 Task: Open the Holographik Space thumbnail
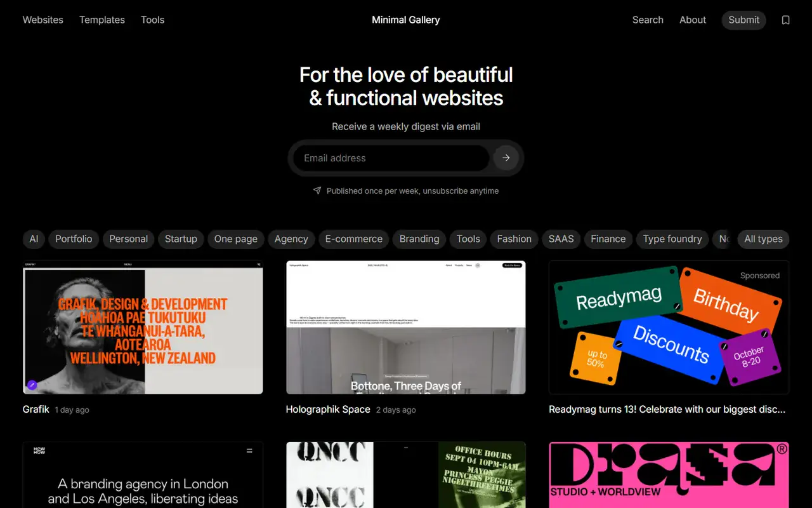pos(406,327)
